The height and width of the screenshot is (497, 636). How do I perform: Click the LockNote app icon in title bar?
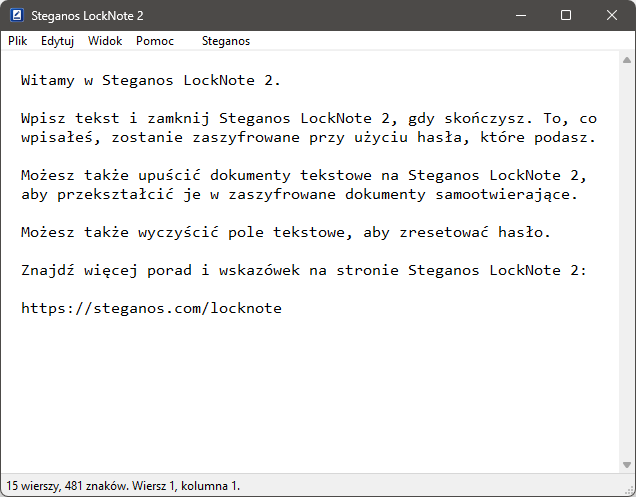pos(17,15)
